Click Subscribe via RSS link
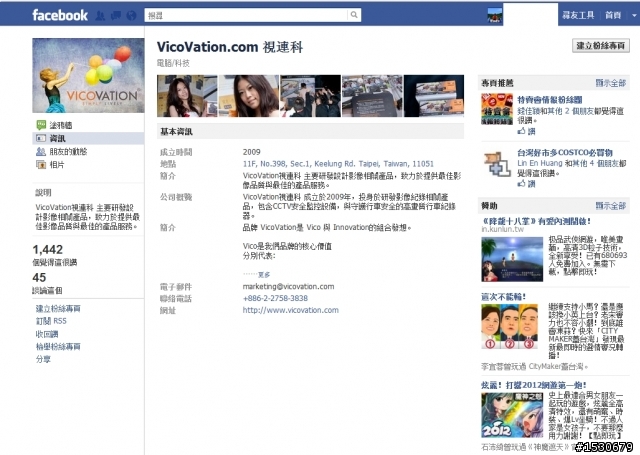 (x=51, y=321)
